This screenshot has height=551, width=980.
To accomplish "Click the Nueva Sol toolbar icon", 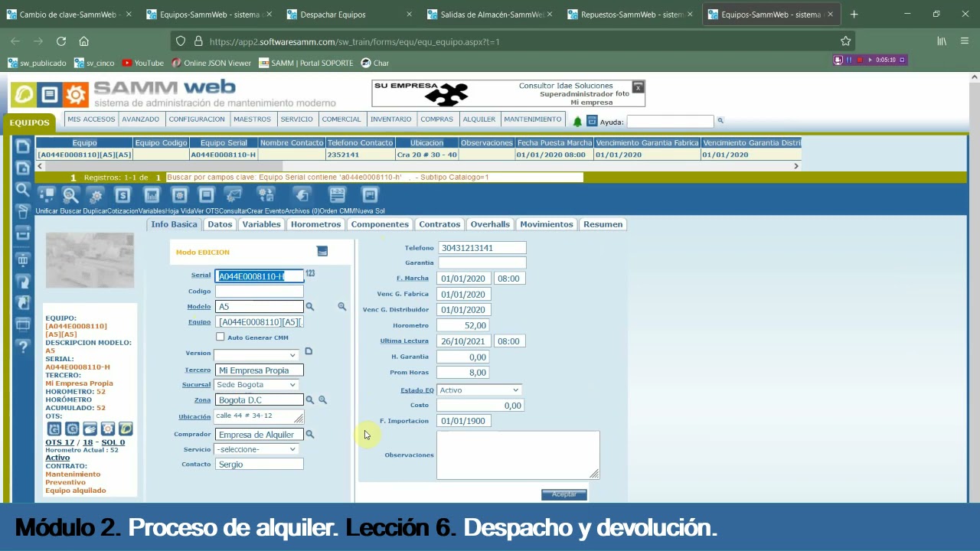I will [x=370, y=195].
